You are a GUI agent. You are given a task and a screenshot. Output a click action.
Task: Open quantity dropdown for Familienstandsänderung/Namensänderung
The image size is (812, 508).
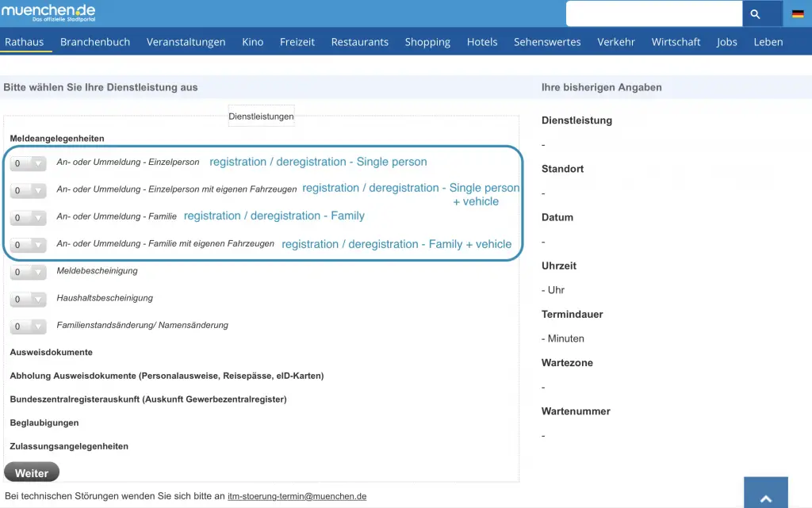pyautogui.click(x=28, y=327)
